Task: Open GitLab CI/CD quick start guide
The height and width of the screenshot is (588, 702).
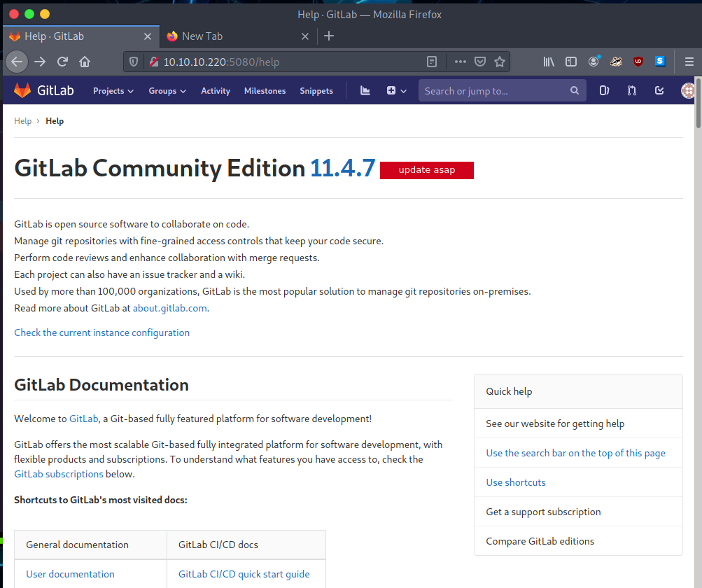Action: pos(244,574)
